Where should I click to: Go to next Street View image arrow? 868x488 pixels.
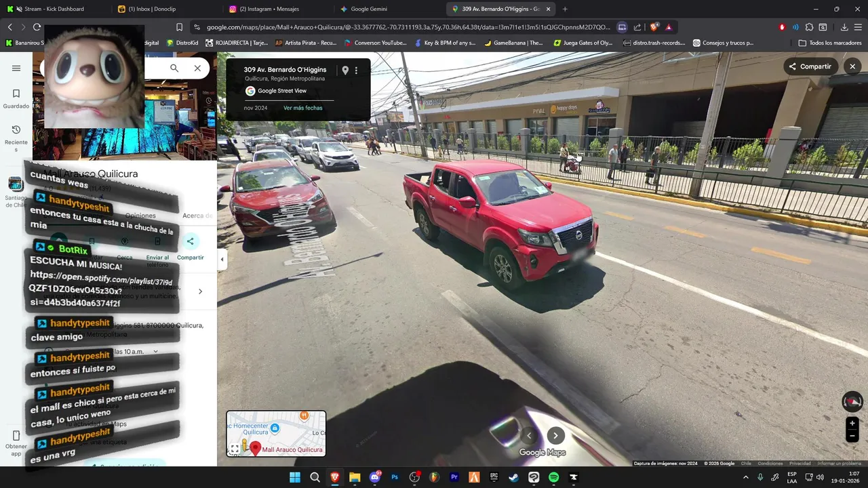coord(555,436)
